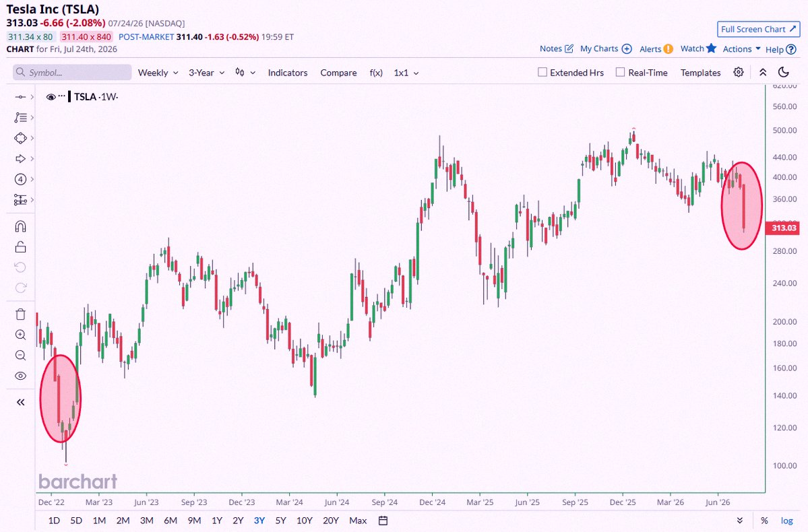
Task: Open the date range calendar picker
Action: tap(383, 521)
